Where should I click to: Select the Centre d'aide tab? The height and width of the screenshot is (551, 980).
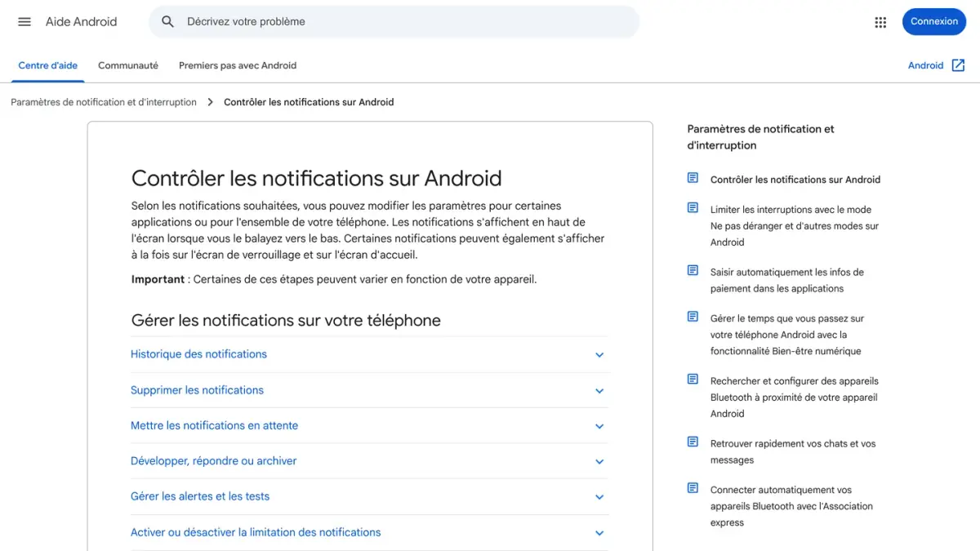click(x=48, y=65)
